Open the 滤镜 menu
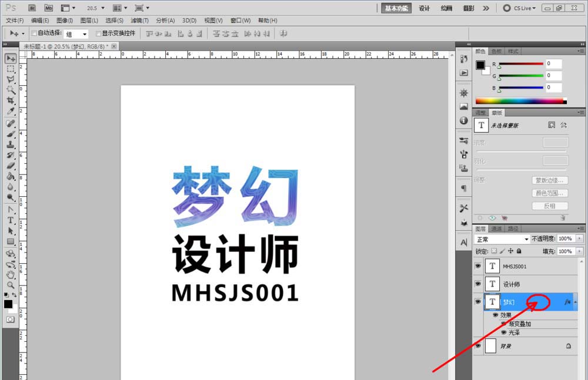This screenshot has height=380, width=588. (x=139, y=20)
